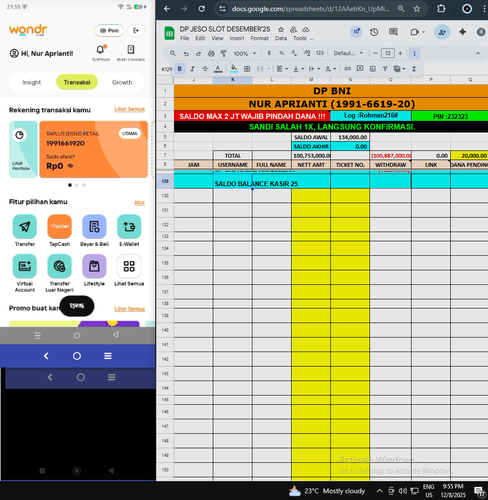This screenshot has height=500, width=488.
Task: Open Transfer Luar Negeri icon
Action: (x=59, y=266)
